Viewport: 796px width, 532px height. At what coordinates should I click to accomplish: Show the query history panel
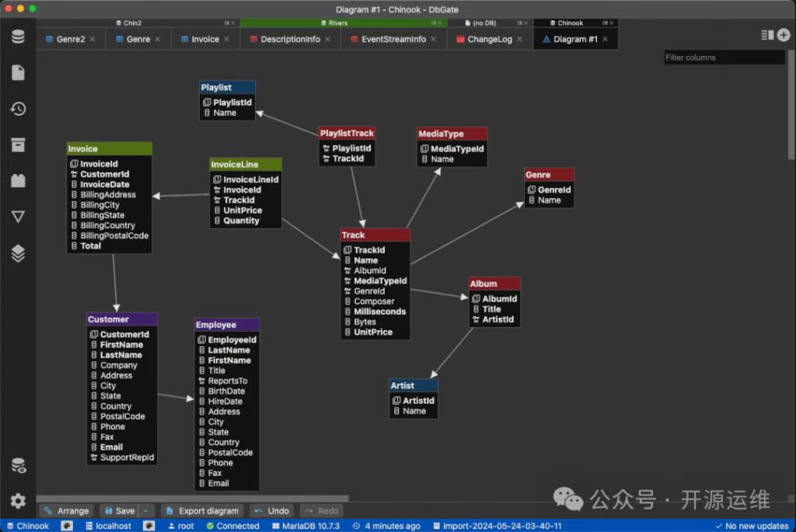[x=18, y=109]
